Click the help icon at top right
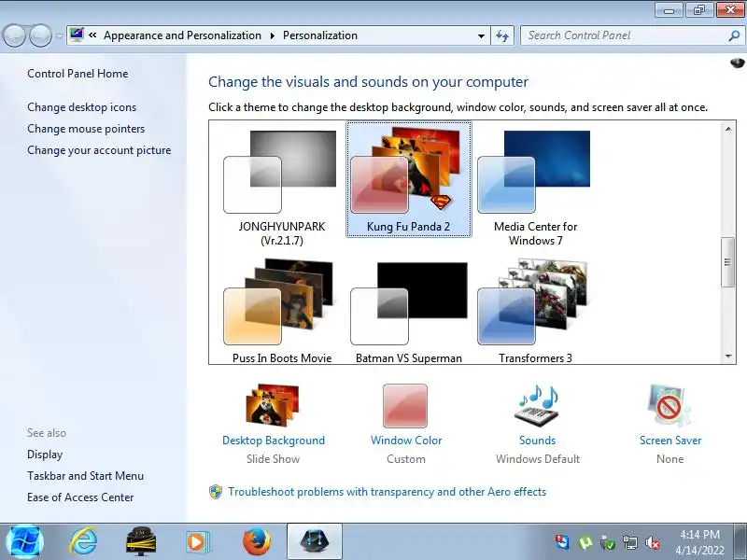This screenshot has height=560, width=747. (x=737, y=63)
